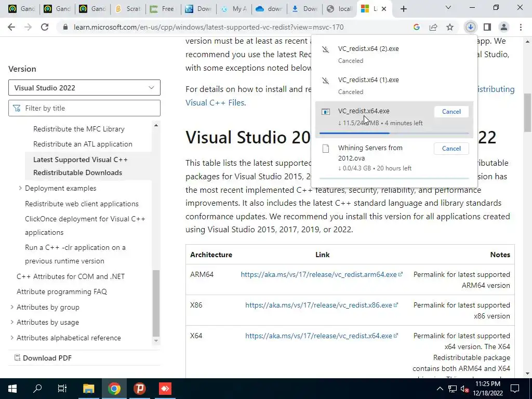This screenshot has height=399, width=532.
Task: Open a new browser tab
Action: pos(403,9)
